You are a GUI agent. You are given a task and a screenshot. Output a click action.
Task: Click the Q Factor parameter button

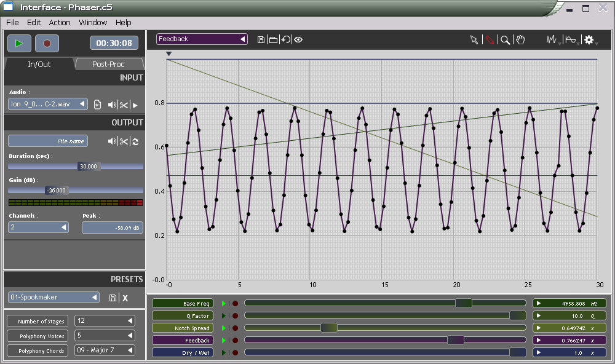tap(183, 316)
